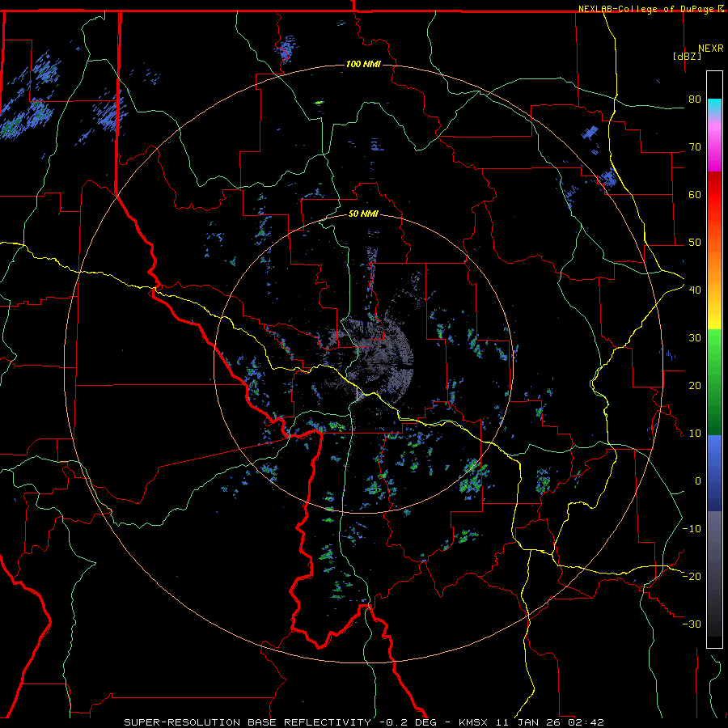This screenshot has width=728, height=728.
Task: Pick the green band of the color scale
Action: coord(714,382)
